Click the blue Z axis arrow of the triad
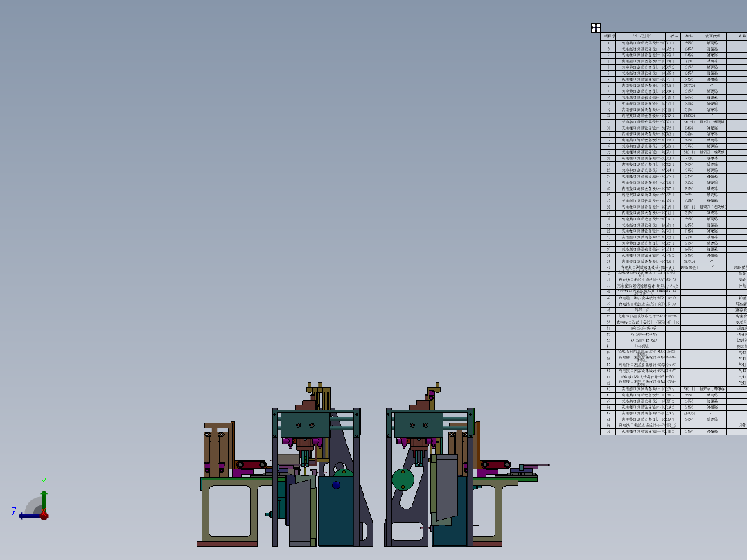This screenshot has width=747, height=560. 28,516
